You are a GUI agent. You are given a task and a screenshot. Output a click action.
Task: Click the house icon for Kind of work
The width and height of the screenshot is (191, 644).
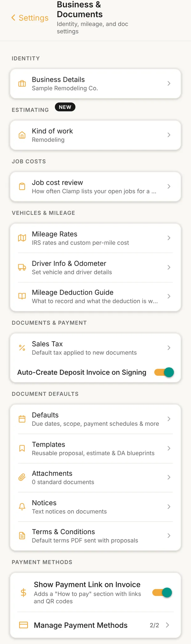(22, 135)
